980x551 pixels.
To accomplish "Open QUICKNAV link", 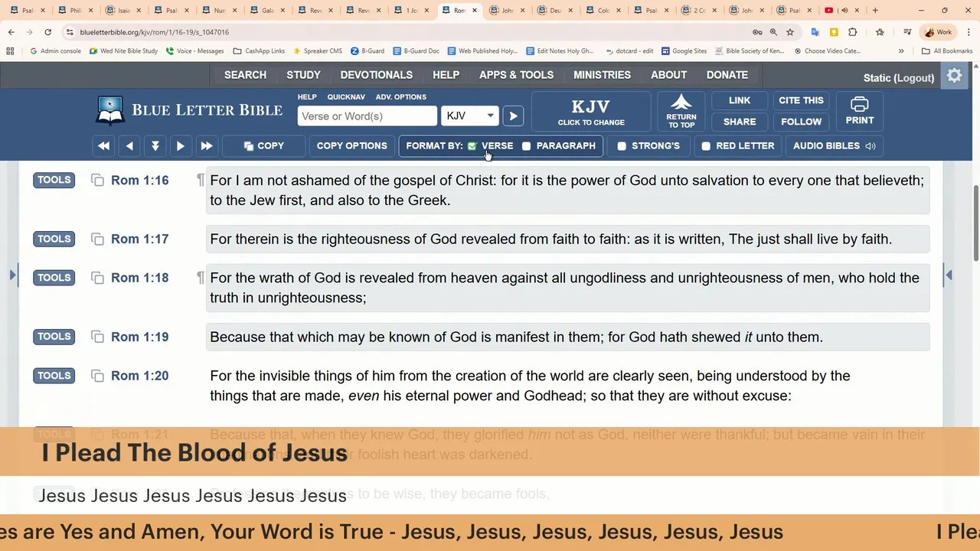I will pyautogui.click(x=346, y=97).
